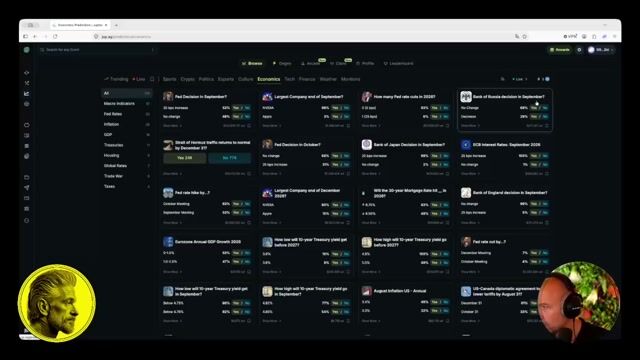This screenshot has width=640, height=360.
Task: Open the sort dropdown near view icons
Action: pyautogui.click(x=520, y=79)
